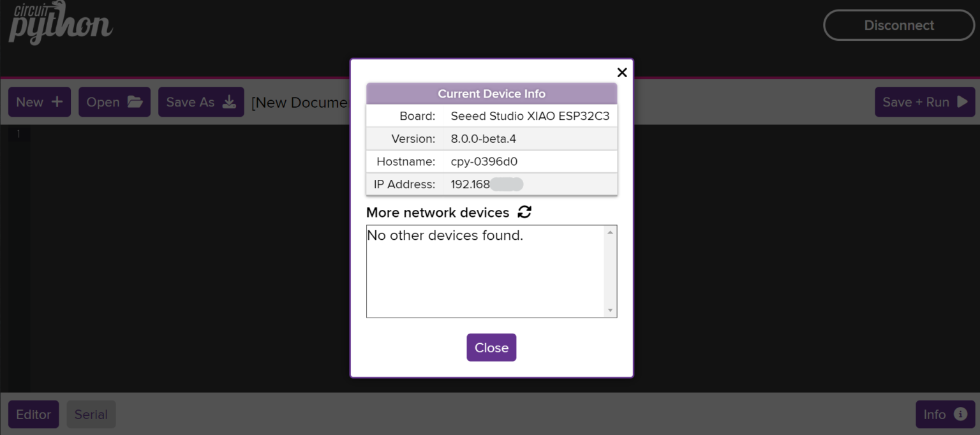The height and width of the screenshot is (435, 980).
Task: Click the purple Close button
Action: pyautogui.click(x=491, y=348)
